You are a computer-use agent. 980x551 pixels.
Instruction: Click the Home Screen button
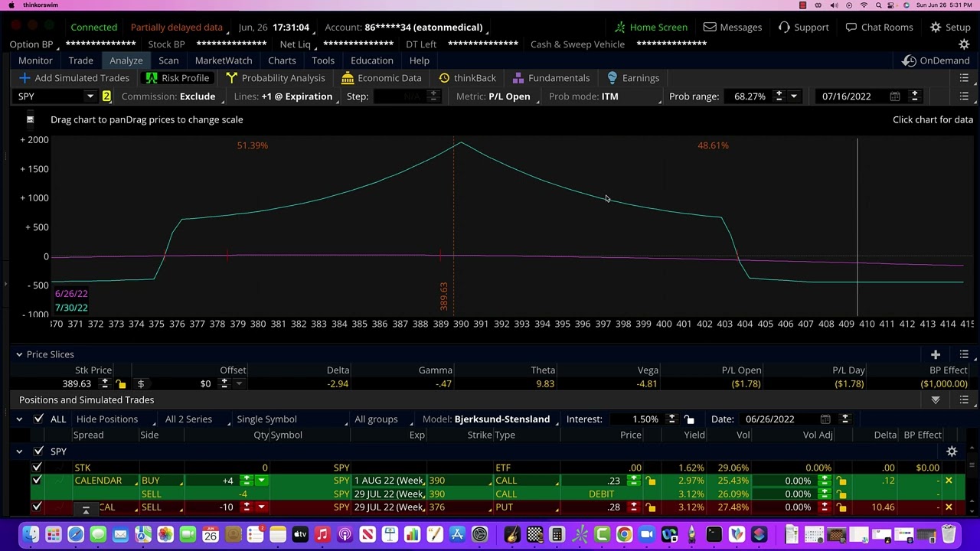(651, 28)
